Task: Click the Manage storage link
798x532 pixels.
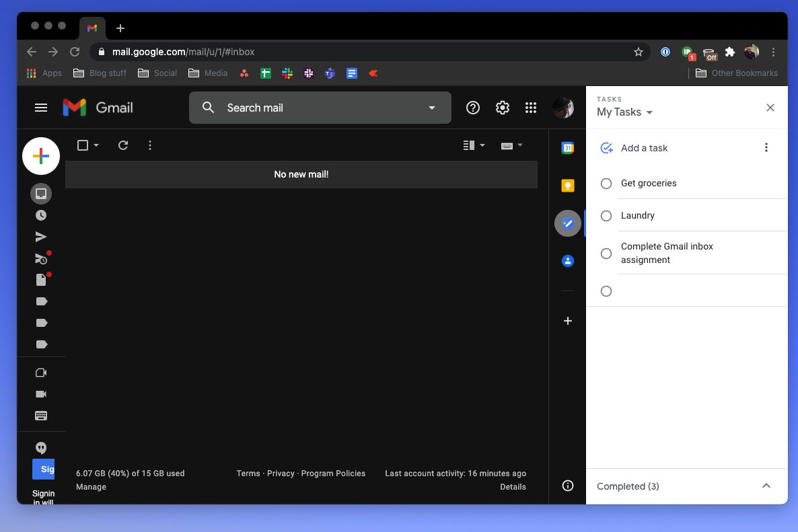Action: [91, 487]
